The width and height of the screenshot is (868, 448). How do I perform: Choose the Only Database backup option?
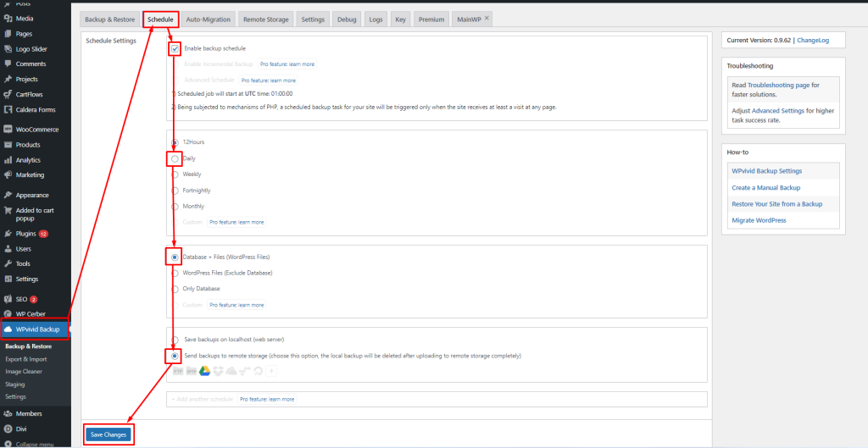[x=175, y=289]
